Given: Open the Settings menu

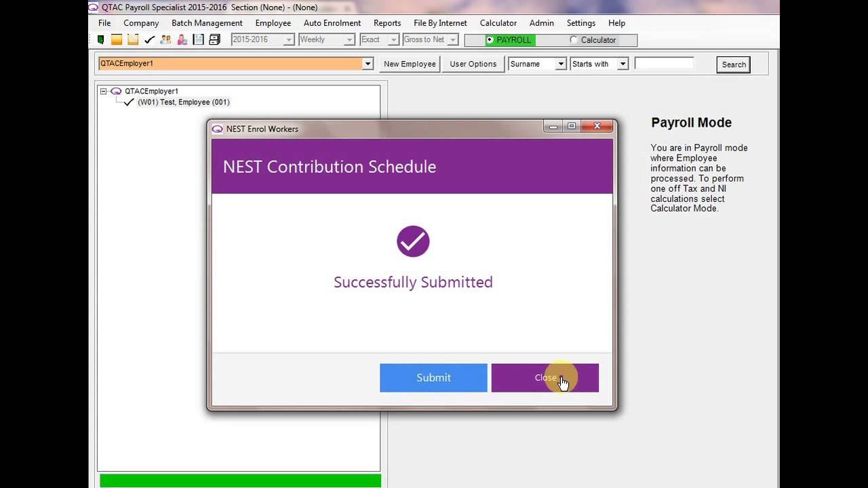Looking at the screenshot, I should (x=581, y=23).
